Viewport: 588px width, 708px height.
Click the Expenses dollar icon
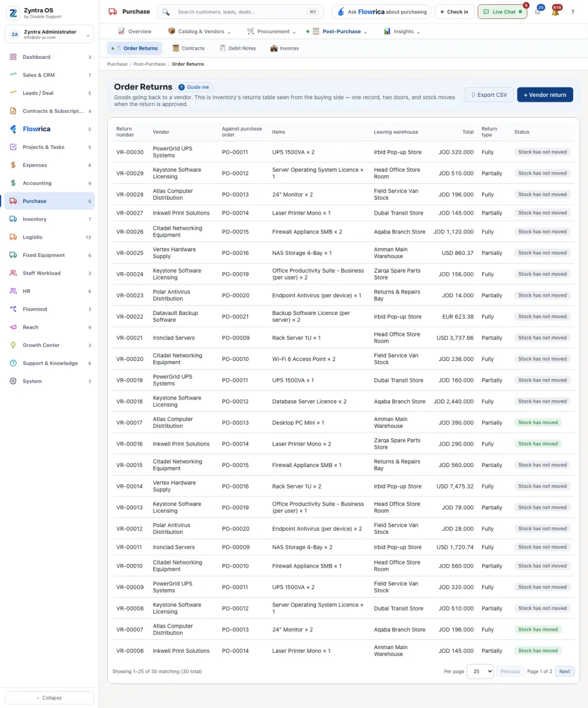click(13, 166)
